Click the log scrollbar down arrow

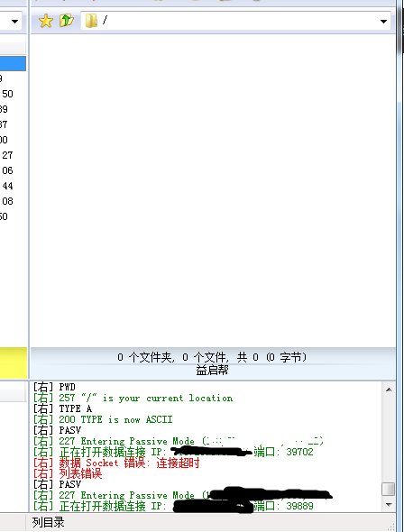pyautogui.click(x=389, y=505)
